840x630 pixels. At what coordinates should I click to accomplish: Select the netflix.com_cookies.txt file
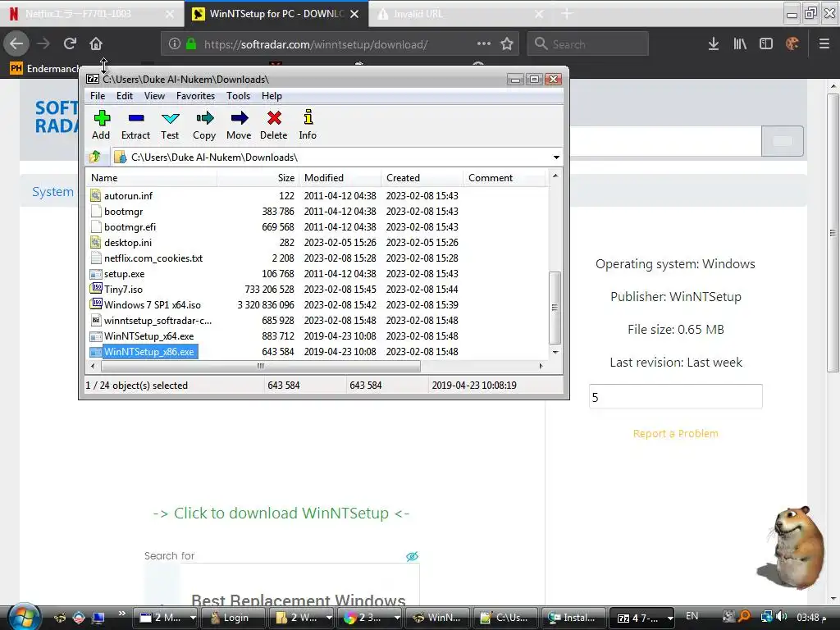(153, 258)
